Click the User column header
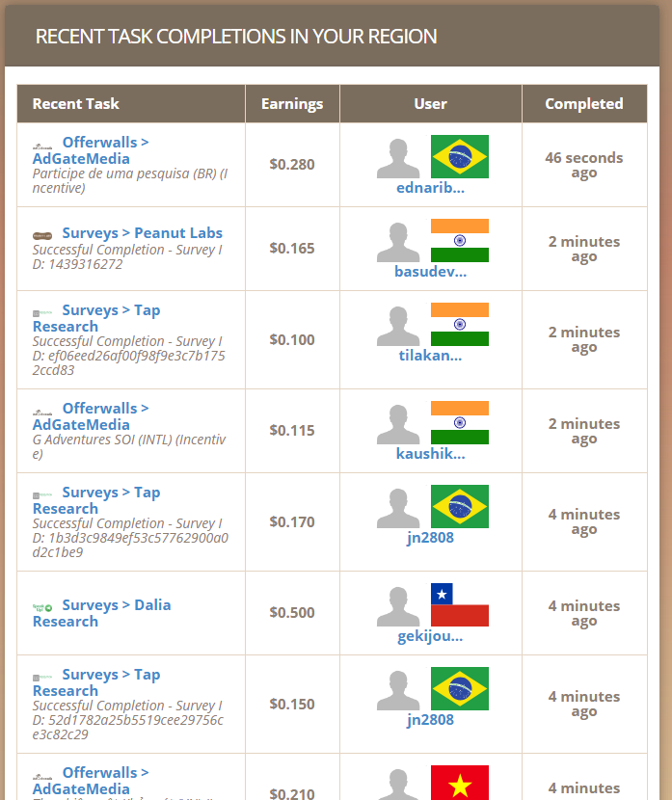 (x=430, y=104)
